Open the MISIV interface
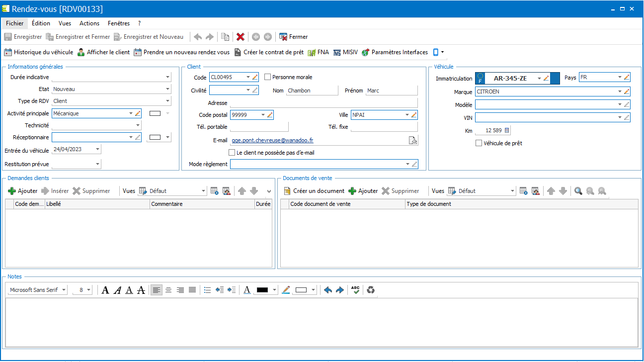The image size is (644, 362). click(345, 52)
